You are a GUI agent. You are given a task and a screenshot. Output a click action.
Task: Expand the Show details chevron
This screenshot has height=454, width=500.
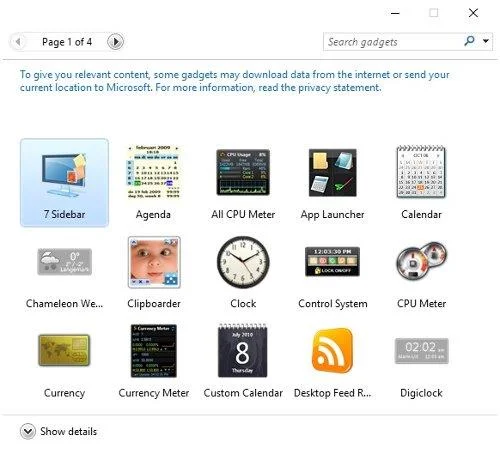click(x=28, y=431)
